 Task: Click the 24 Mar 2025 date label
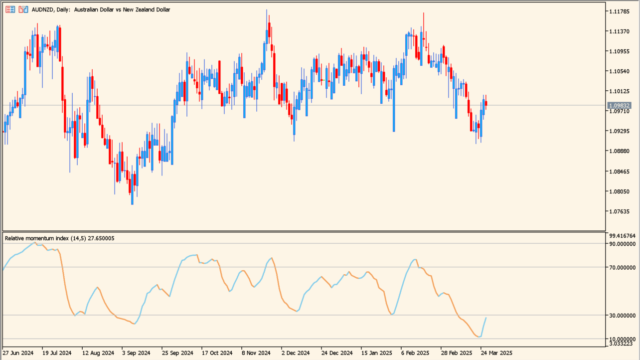(496, 353)
